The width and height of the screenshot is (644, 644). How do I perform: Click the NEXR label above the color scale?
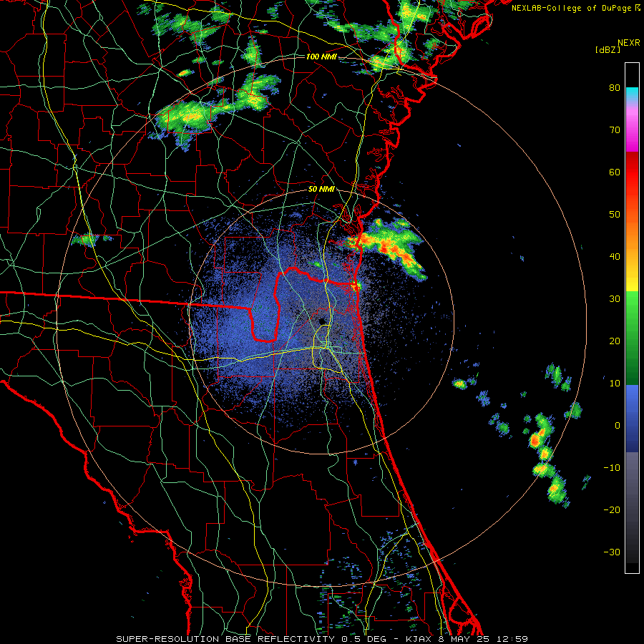628,43
